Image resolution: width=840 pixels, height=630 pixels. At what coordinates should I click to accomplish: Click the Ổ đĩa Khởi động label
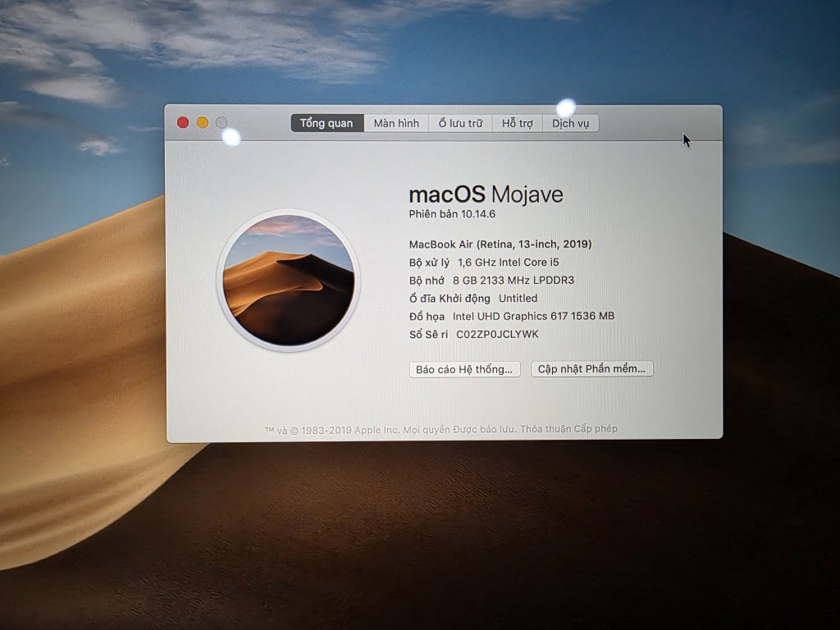(x=450, y=299)
